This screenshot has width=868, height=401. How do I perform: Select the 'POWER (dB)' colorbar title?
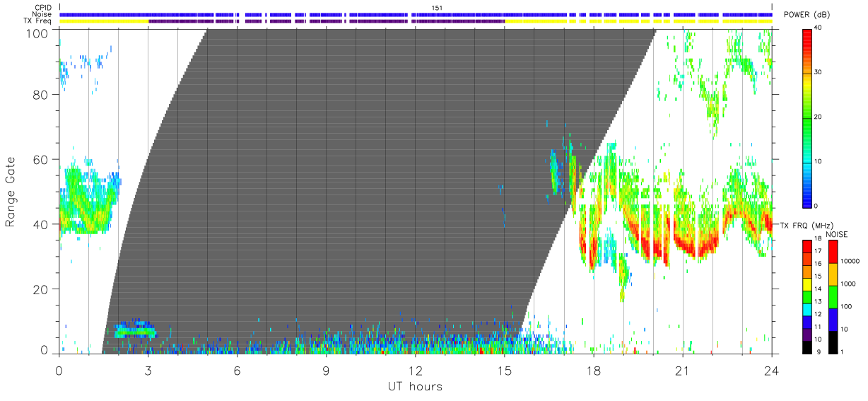[807, 15]
